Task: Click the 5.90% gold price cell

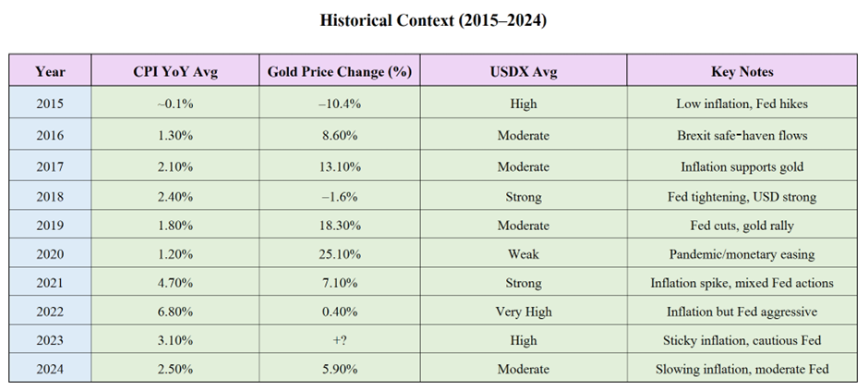Action: [x=340, y=368]
